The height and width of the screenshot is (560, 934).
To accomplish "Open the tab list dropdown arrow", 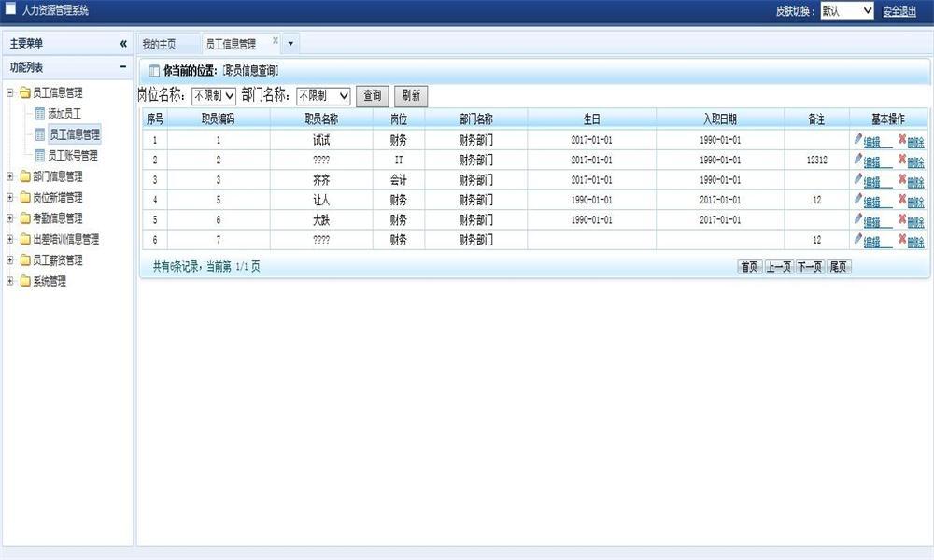I will point(290,44).
